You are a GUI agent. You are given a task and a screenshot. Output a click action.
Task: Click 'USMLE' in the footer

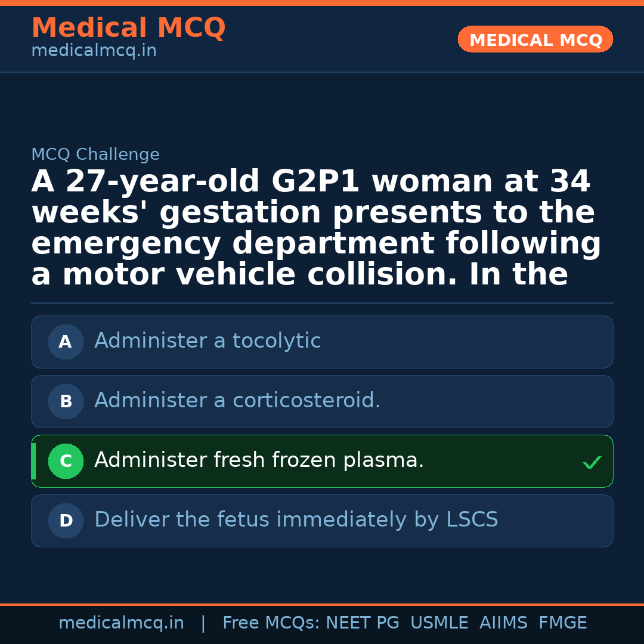coord(439,623)
